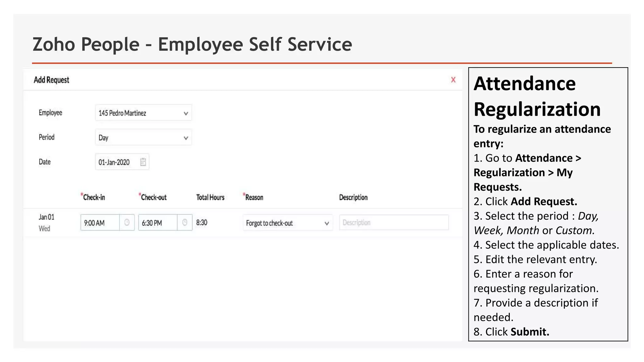The width and height of the screenshot is (644, 362).
Task: Click the Total Hours column header
Action: click(x=210, y=197)
